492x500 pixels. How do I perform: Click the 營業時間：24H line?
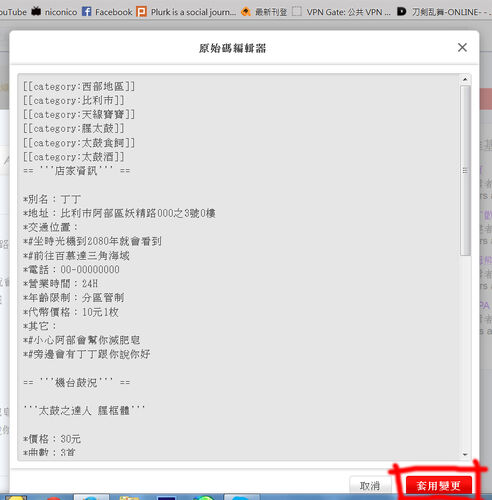click(60, 284)
